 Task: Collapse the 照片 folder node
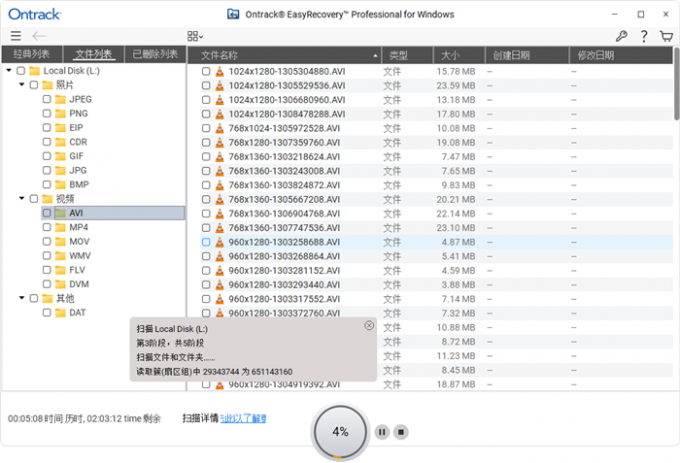tap(22, 85)
